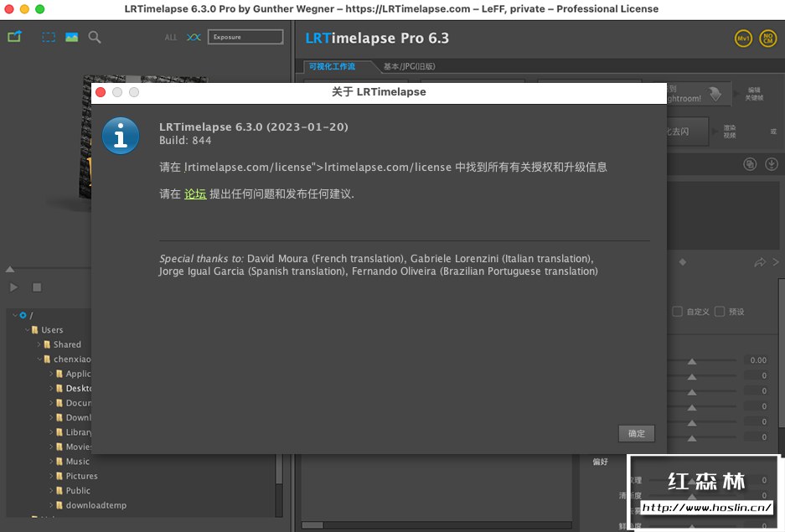Collapse the chenxiao folder node
Viewport: 785px width, 532px height.
[39, 359]
